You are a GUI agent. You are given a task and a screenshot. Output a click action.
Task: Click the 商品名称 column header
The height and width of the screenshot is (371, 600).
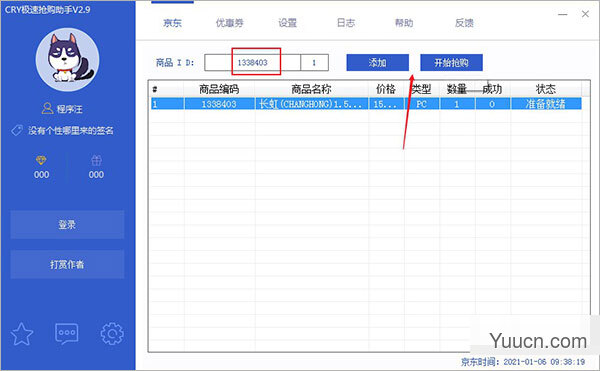[x=311, y=89]
